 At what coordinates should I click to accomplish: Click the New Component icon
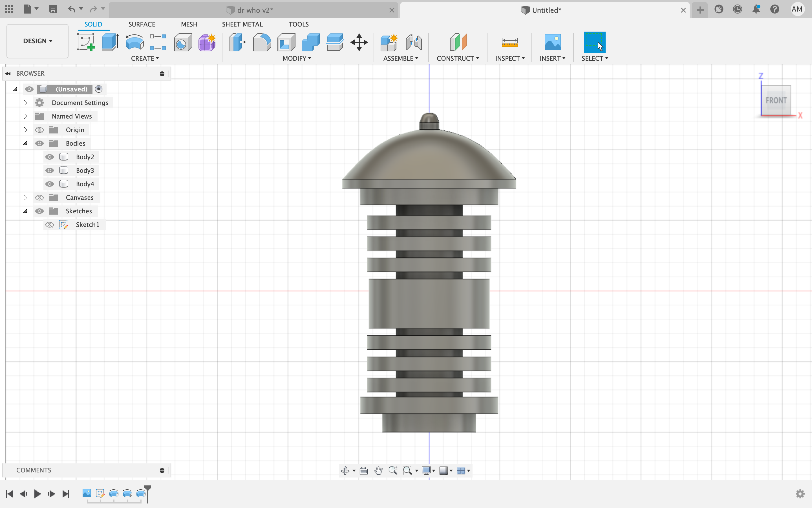[x=389, y=42]
